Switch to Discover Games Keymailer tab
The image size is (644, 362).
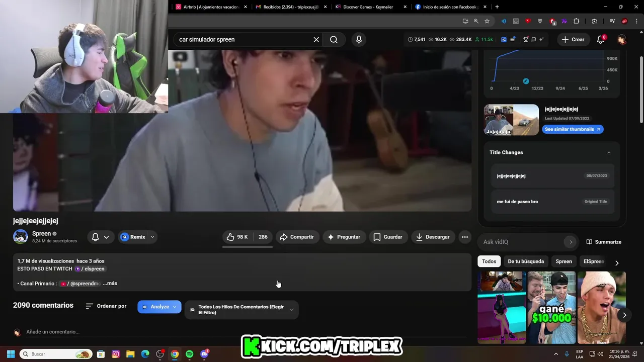click(371, 7)
